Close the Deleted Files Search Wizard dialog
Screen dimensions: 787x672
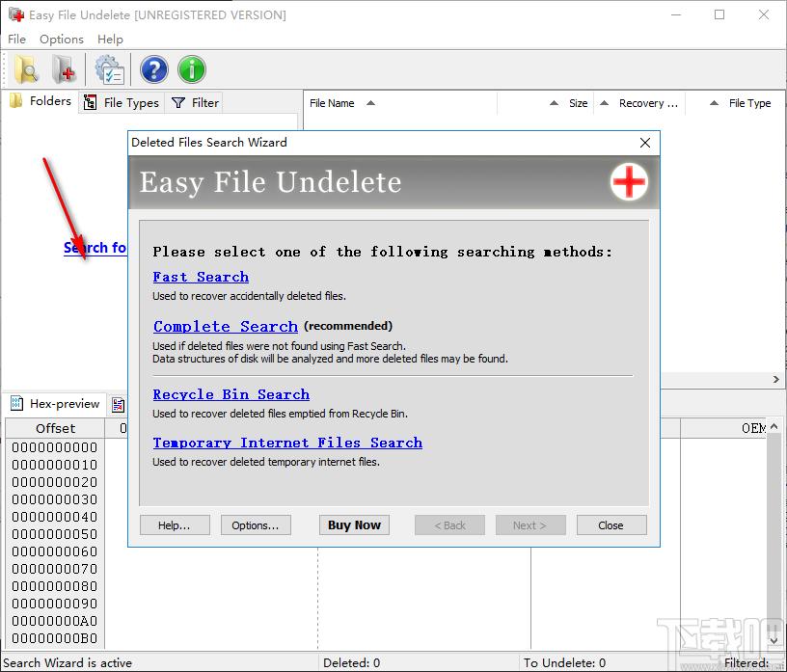coord(645,143)
